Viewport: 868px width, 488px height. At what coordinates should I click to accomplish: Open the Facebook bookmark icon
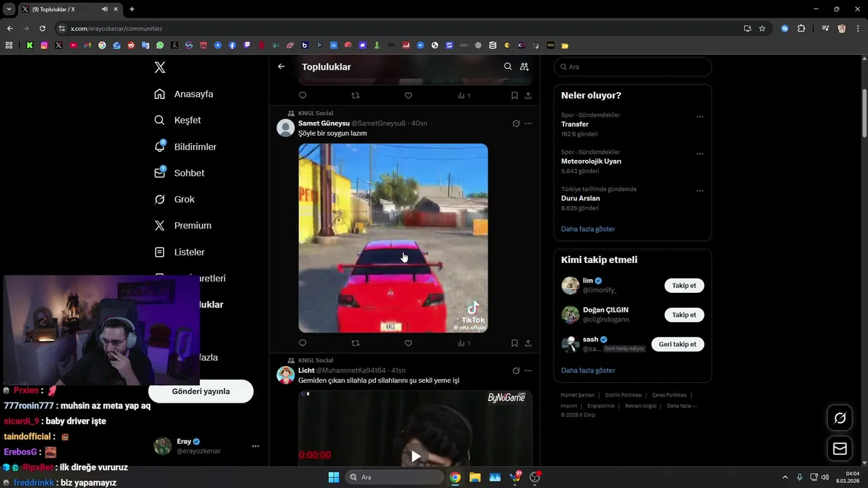(x=233, y=45)
